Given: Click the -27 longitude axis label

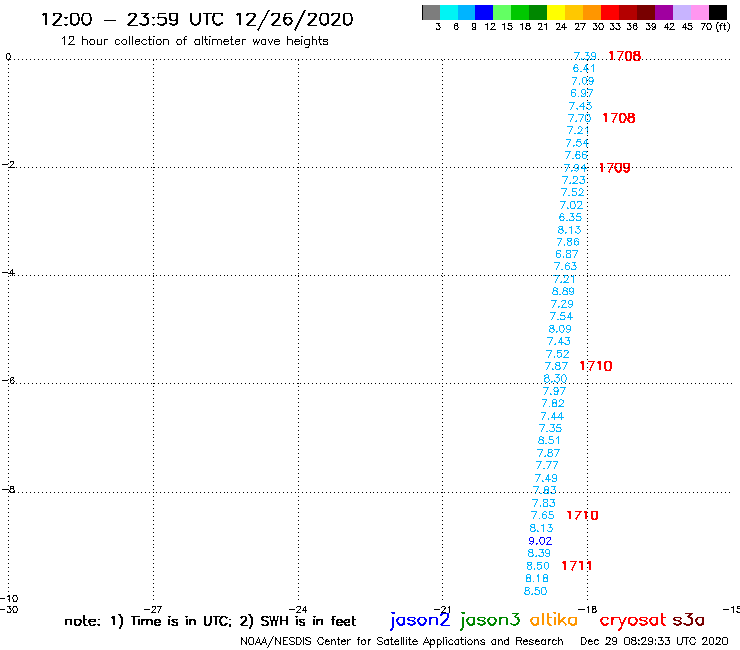Looking at the screenshot, I should (153, 609).
